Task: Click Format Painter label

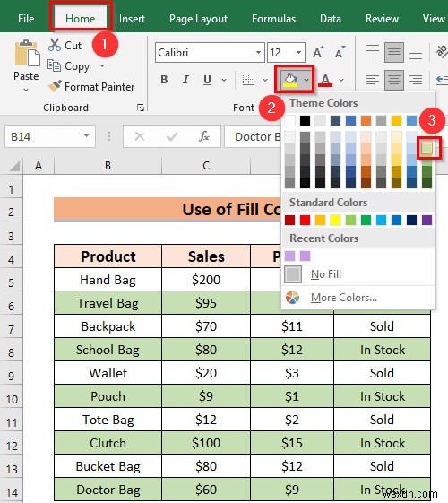Action: point(99,87)
